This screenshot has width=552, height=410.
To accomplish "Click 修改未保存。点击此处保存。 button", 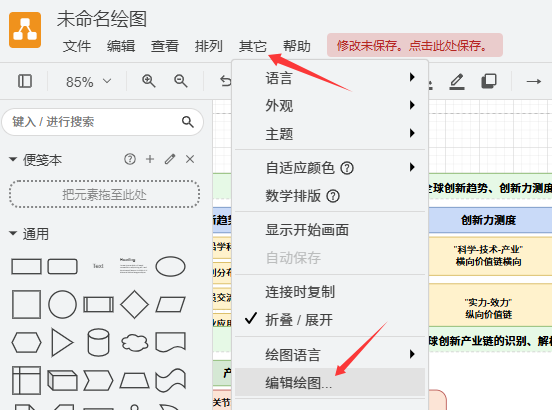I will (x=415, y=45).
